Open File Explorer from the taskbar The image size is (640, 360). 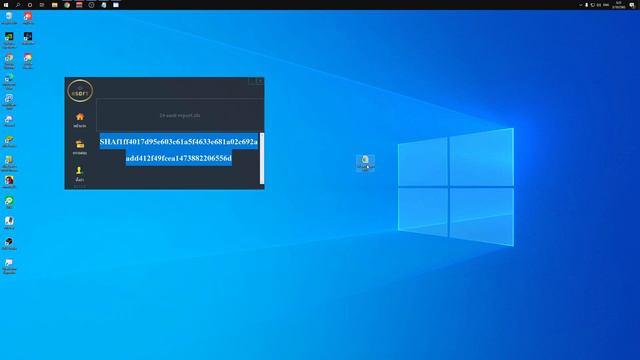click(x=54, y=5)
